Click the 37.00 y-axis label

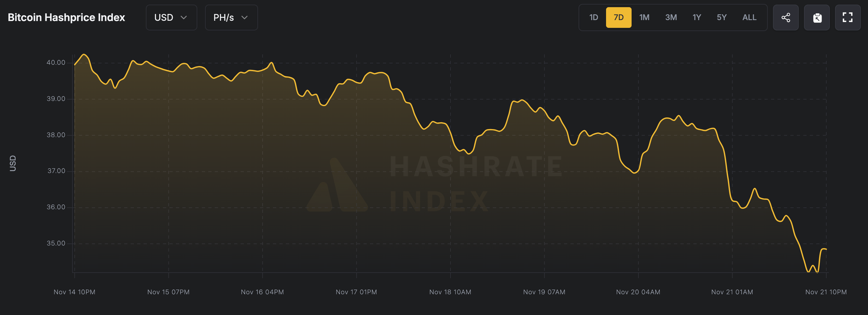56,171
